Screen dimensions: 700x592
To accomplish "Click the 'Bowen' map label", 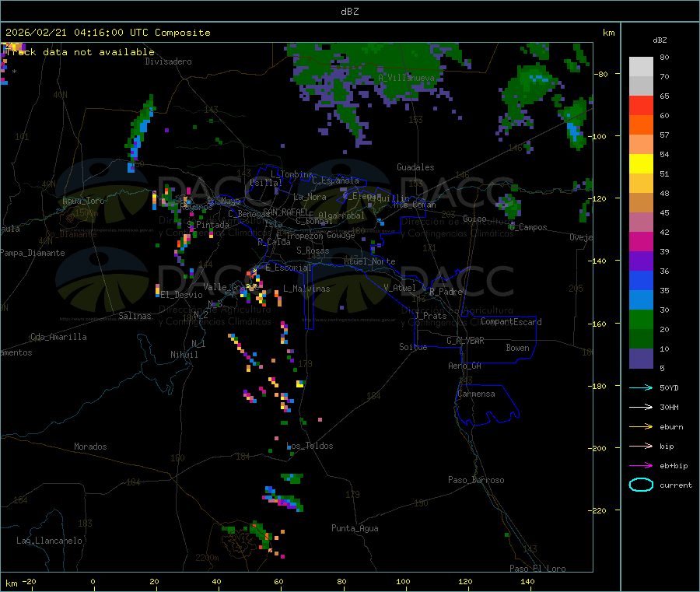I will 517,348.
